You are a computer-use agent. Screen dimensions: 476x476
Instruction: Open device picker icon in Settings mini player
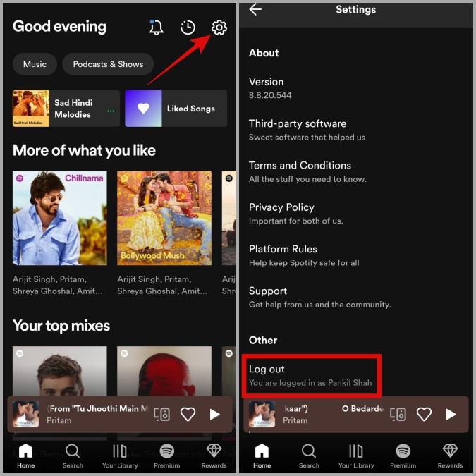[x=398, y=414]
